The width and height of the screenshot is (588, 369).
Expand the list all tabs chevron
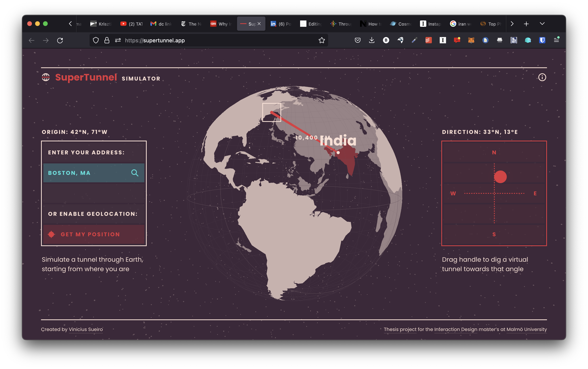point(542,24)
